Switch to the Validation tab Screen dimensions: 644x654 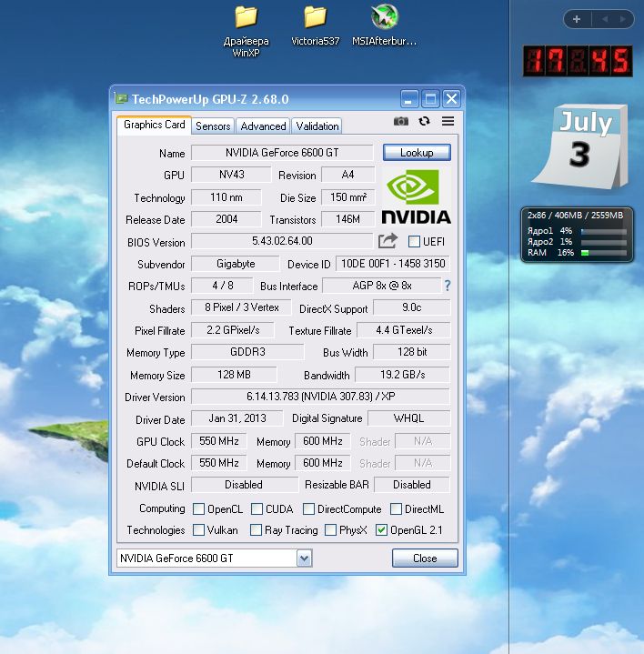(317, 126)
